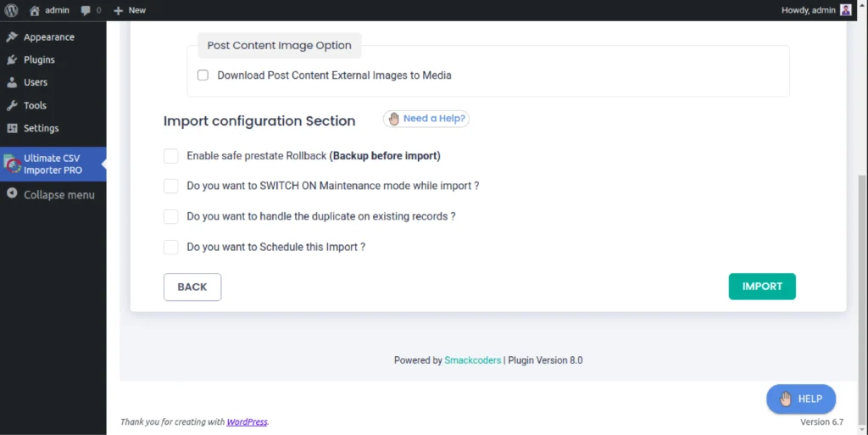Enable Download Post Content External Images
Image resolution: width=868 pixels, height=435 pixels.
click(203, 75)
